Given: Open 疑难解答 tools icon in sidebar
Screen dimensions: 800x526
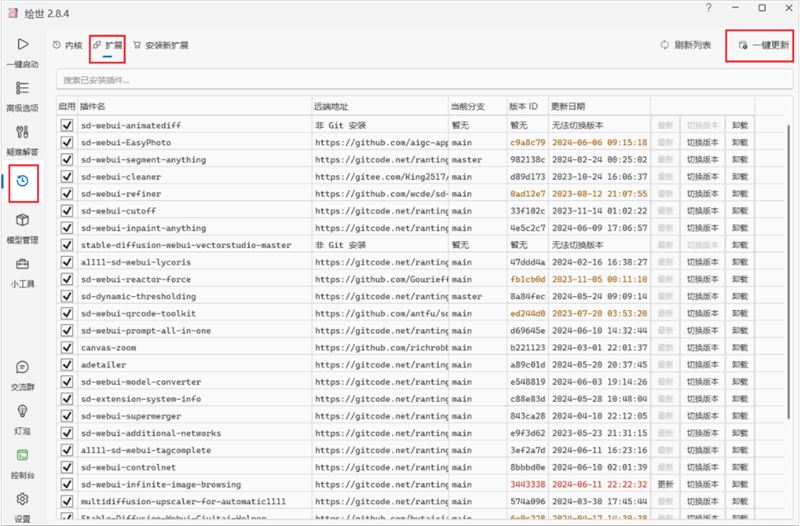Looking at the screenshot, I should 22,133.
